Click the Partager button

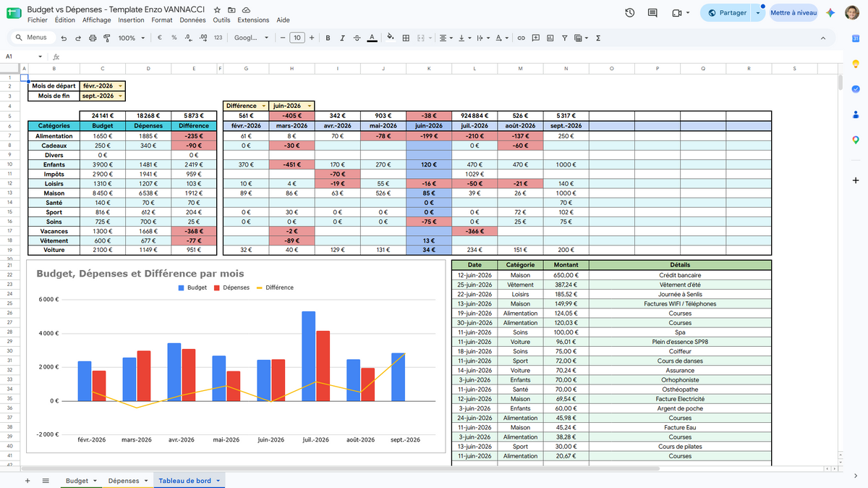click(728, 13)
